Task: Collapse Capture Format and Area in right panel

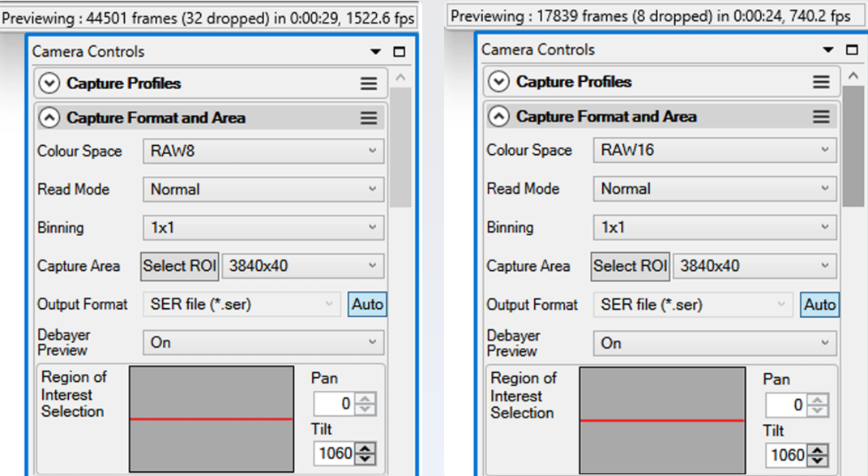Action: point(498,117)
